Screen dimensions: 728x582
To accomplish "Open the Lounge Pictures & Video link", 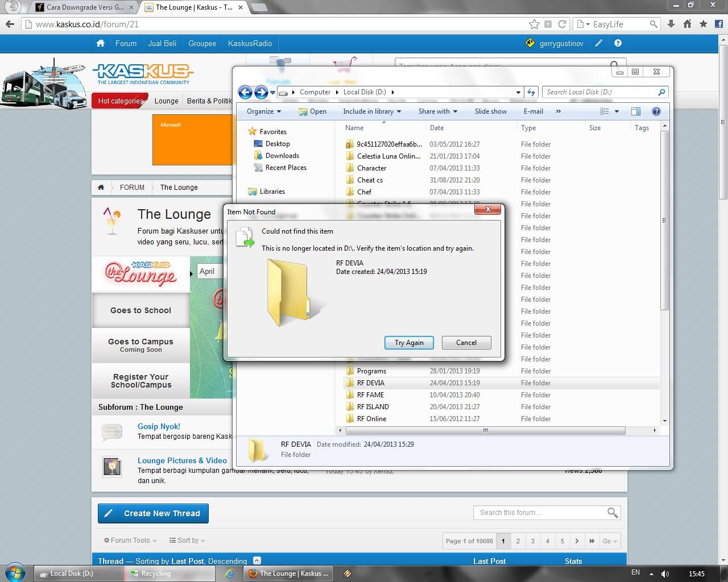I will [x=182, y=460].
